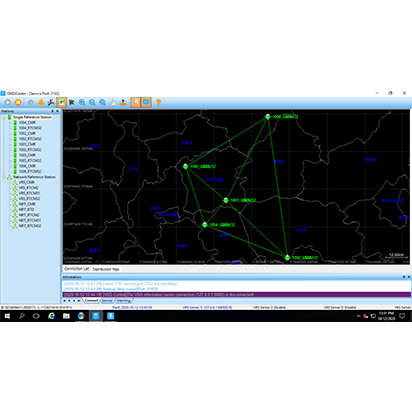Viewport: 412px width, 412px height.
Task: Select the purple highlighted VRS Control log line
Action: point(236,295)
